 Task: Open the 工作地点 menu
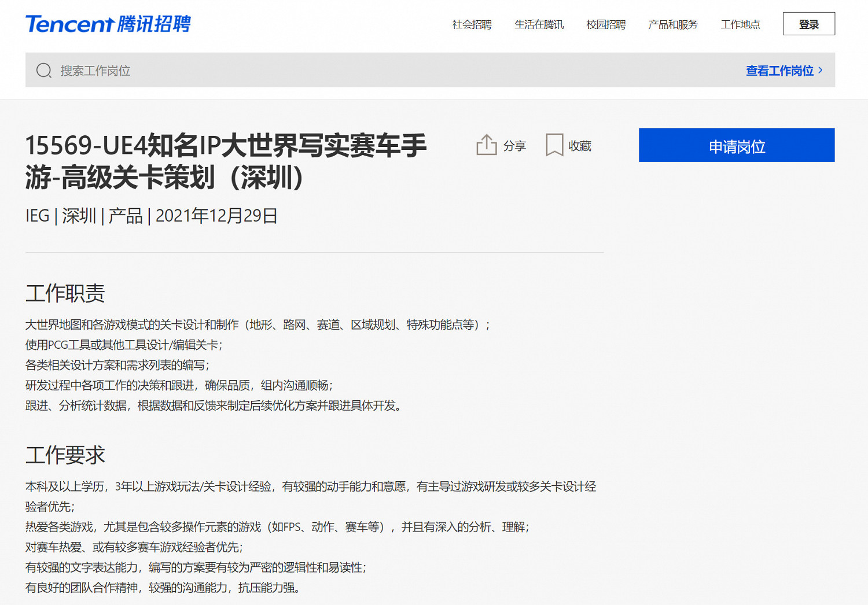(x=741, y=24)
